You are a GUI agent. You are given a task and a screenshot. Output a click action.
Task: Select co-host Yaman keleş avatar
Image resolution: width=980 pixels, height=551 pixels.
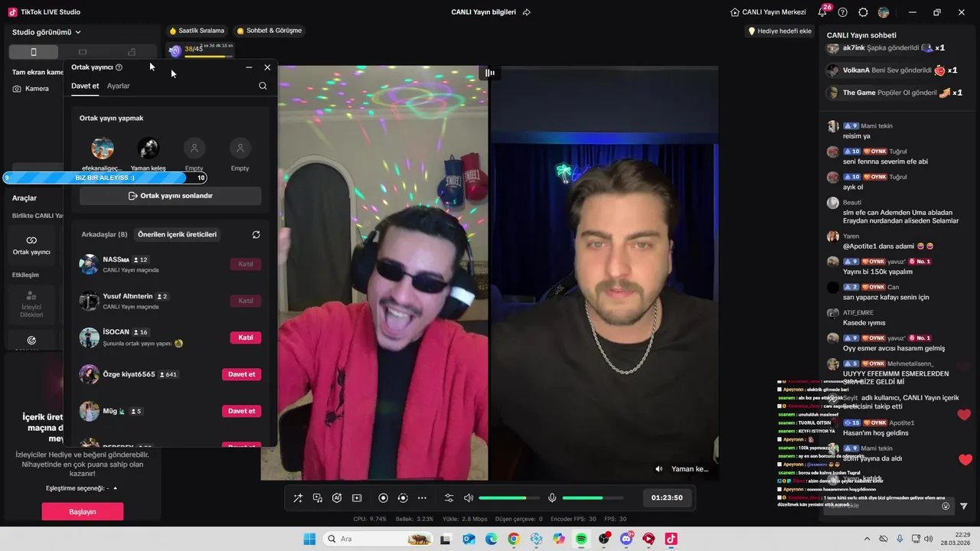(149, 148)
